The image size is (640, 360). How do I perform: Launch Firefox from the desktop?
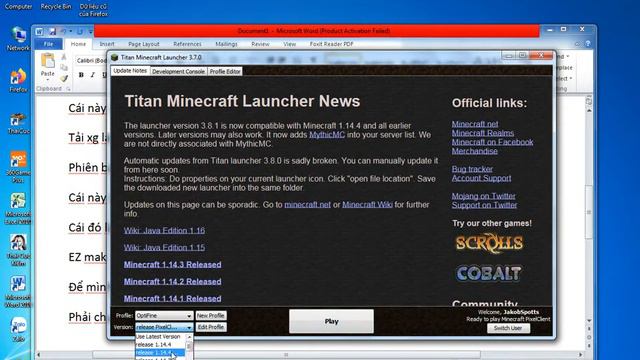[18, 80]
